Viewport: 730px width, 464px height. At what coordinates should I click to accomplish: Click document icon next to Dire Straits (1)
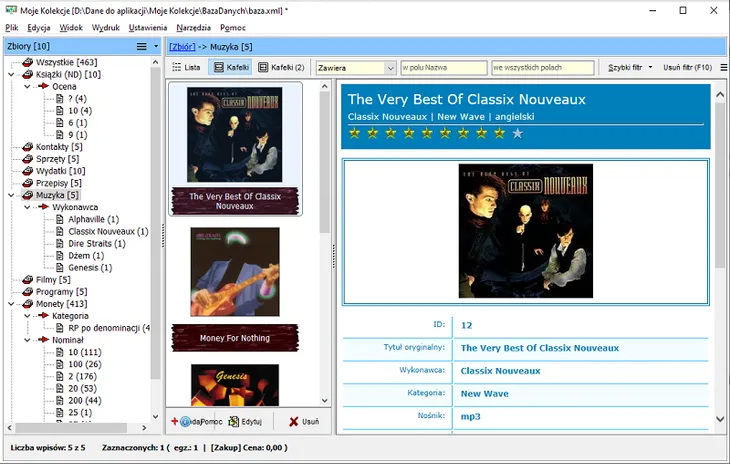click(60, 243)
